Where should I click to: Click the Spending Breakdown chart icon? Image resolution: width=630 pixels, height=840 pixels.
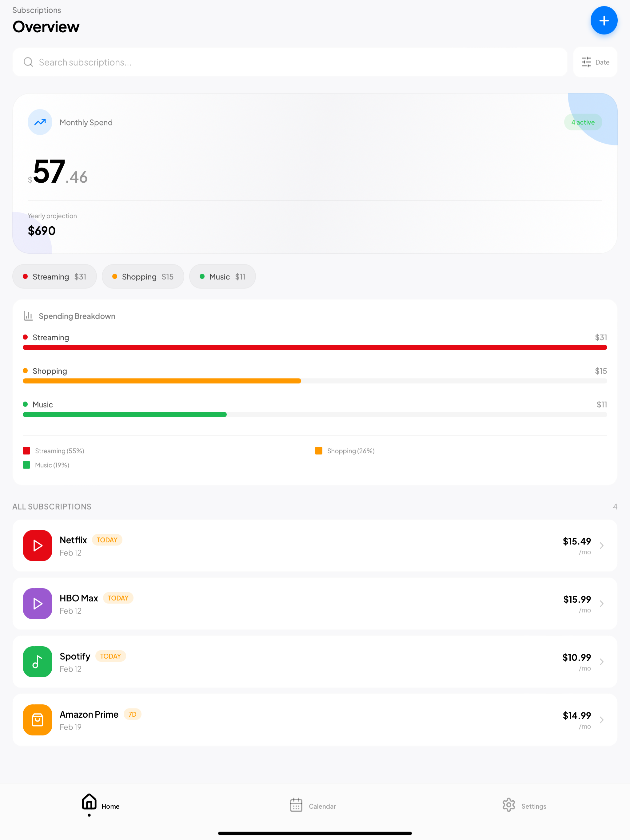[28, 315]
